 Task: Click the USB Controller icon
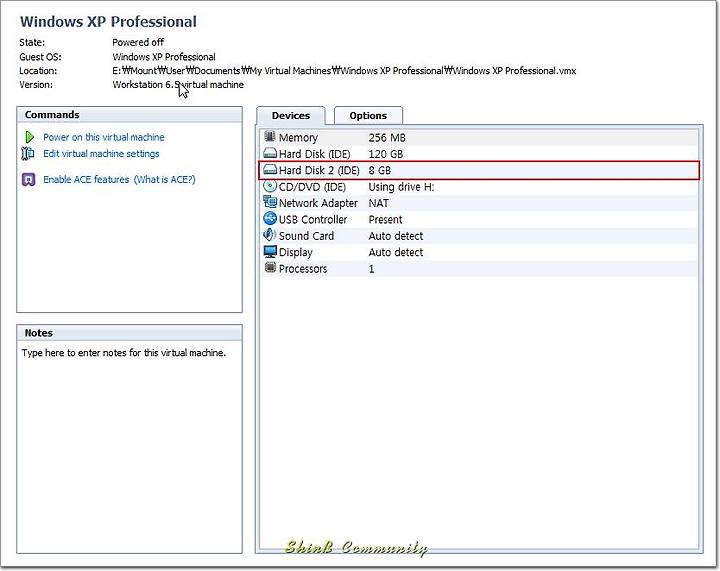[x=270, y=218]
